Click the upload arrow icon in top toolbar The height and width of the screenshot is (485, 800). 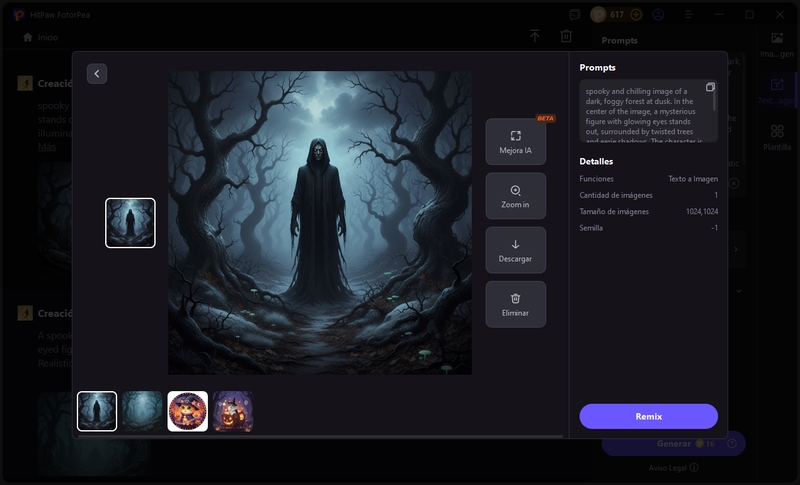pos(535,36)
